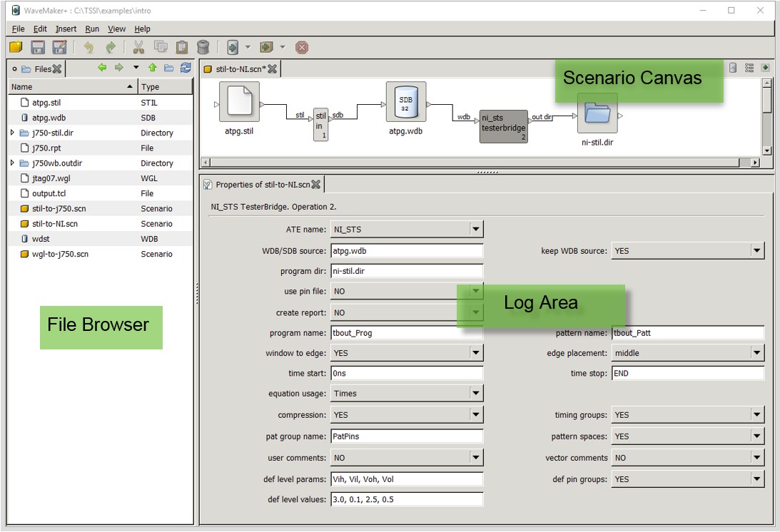
Task: Select the wdst WDB entry in file list
Action: click(x=101, y=239)
